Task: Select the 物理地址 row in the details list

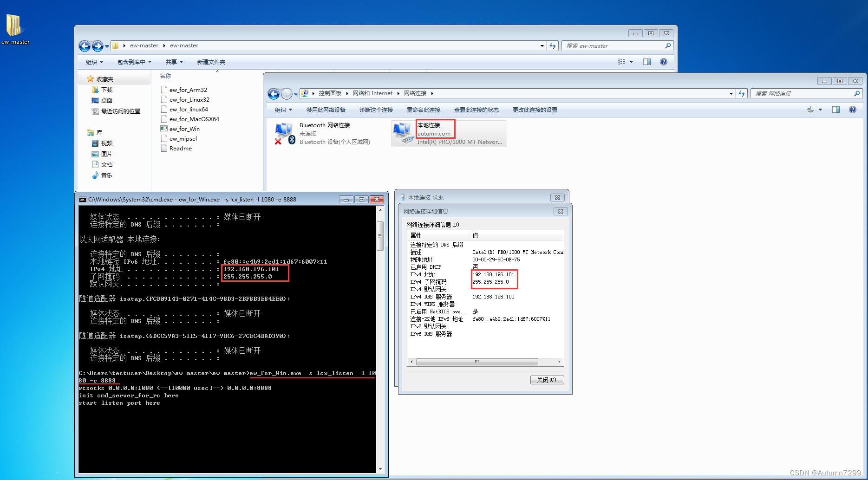Action: [485, 259]
